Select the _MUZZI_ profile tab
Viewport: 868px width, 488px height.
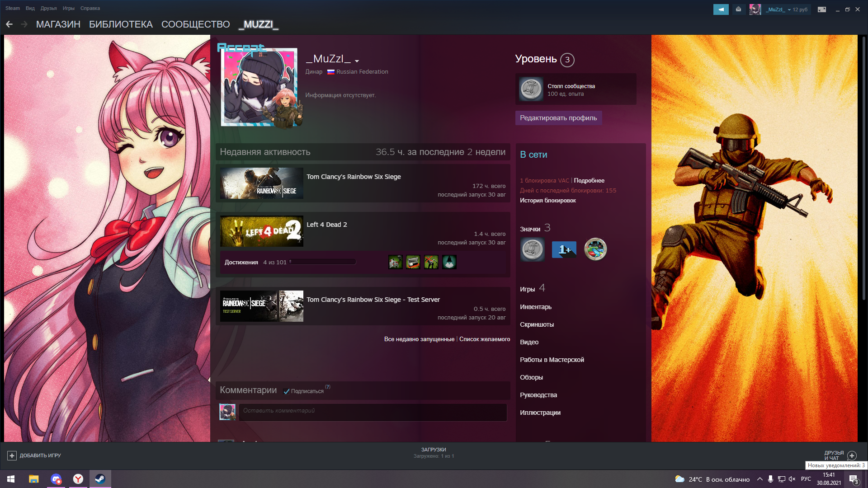258,24
